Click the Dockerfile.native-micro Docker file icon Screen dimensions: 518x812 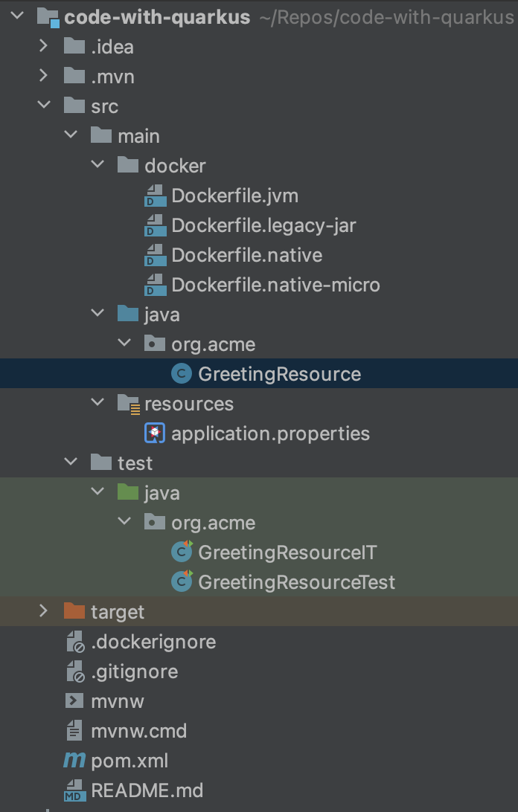click(x=155, y=285)
